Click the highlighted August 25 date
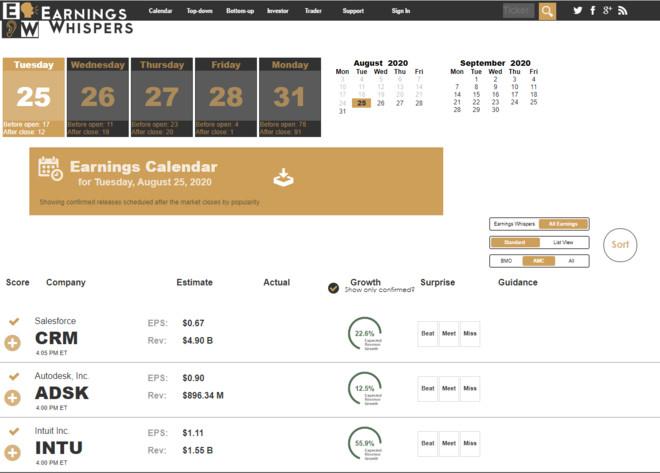Image resolution: width=660 pixels, height=473 pixels. [x=362, y=103]
